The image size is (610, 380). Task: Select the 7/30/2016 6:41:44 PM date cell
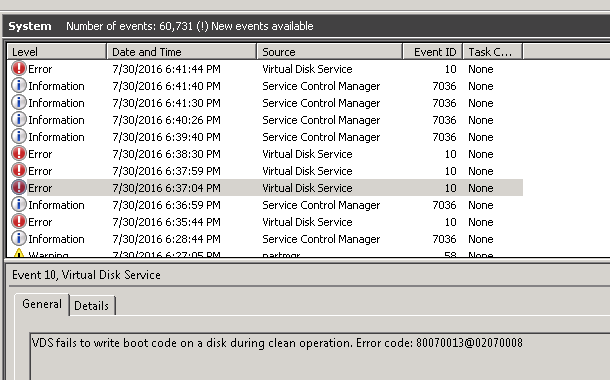(x=166, y=69)
